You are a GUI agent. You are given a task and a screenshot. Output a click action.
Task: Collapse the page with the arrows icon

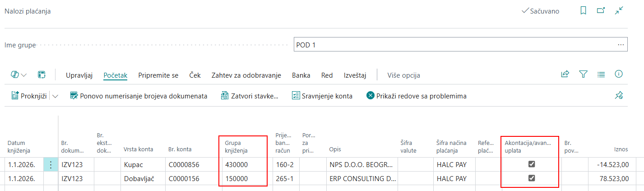[x=619, y=11]
